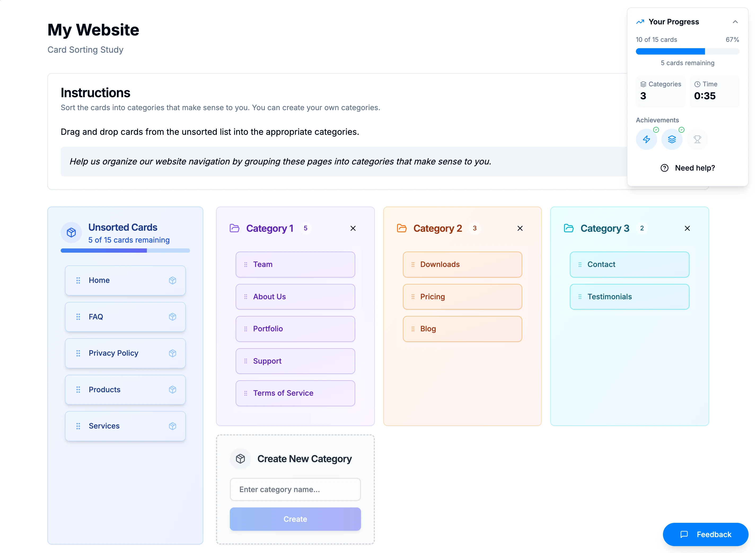Close Category 3 with the X button
The width and height of the screenshot is (756, 553).
coord(687,228)
